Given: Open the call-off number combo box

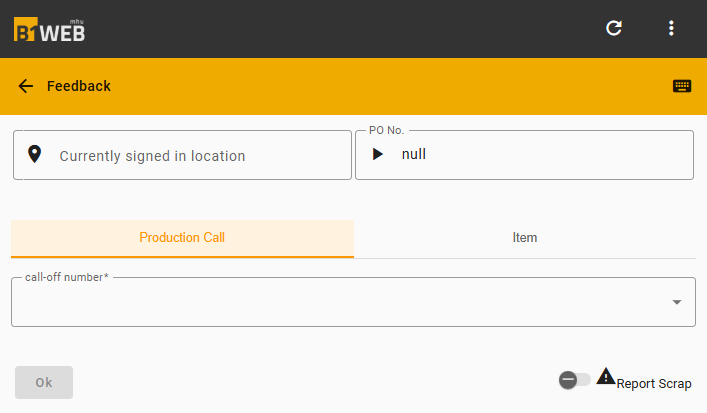Looking at the screenshot, I should [x=354, y=302].
